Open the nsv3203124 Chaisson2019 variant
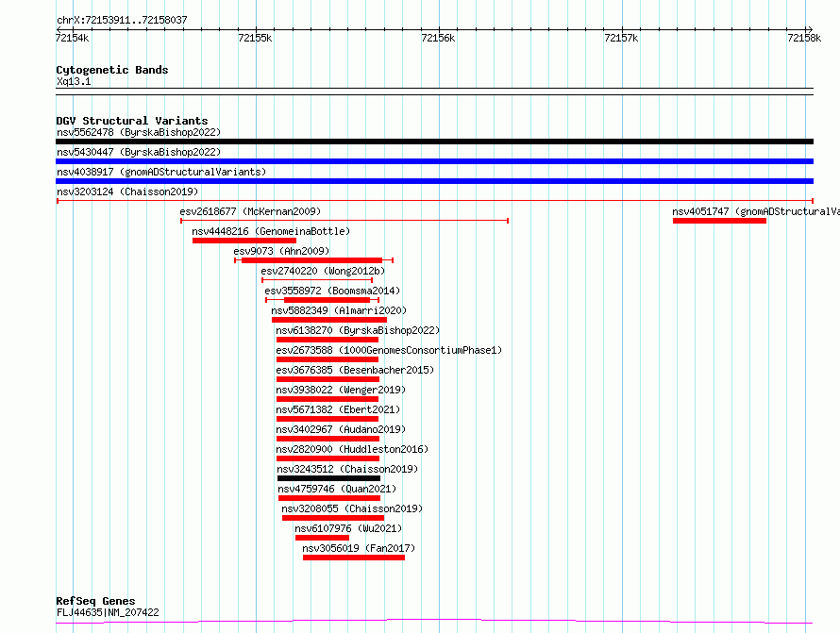 coord(434,201)
